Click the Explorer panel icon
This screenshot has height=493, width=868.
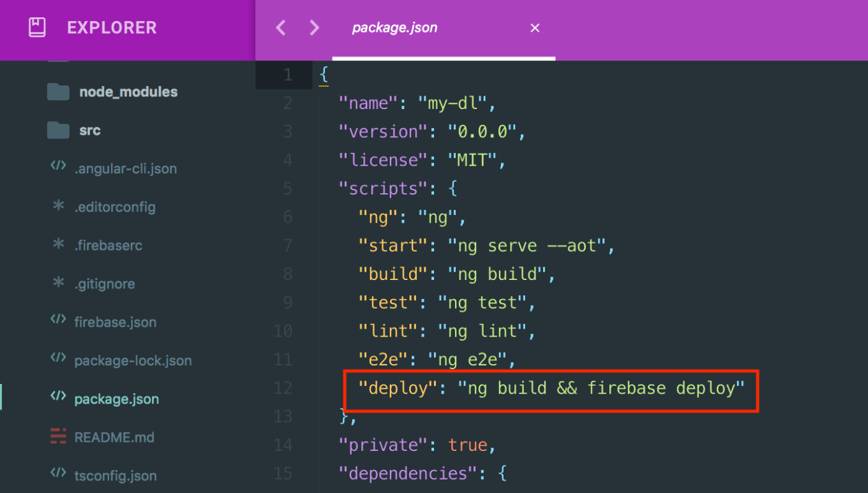tap(36, 27)
